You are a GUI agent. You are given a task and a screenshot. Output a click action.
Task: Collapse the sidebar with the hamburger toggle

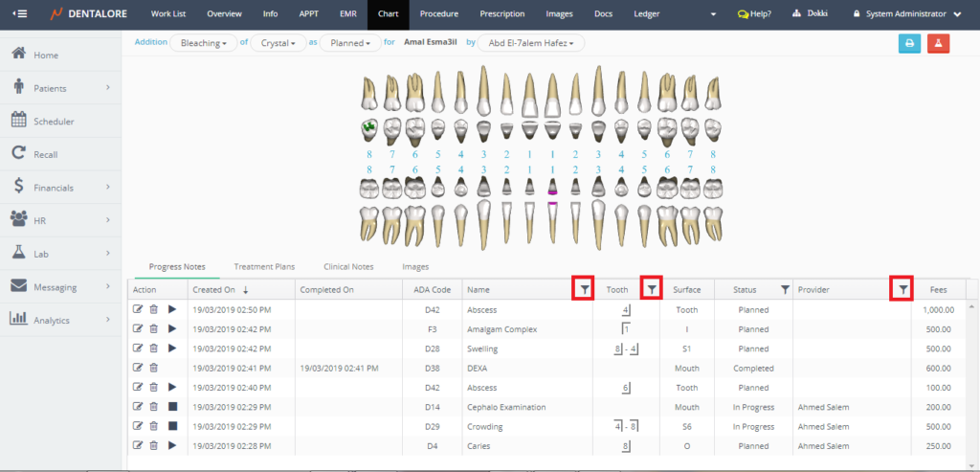[x=19, y=14]
